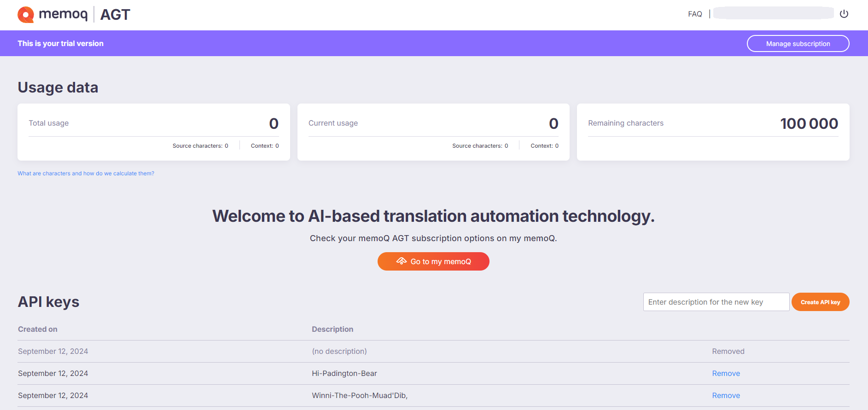Remove the Hi-Padington-Bear API key

pos(726,373)
